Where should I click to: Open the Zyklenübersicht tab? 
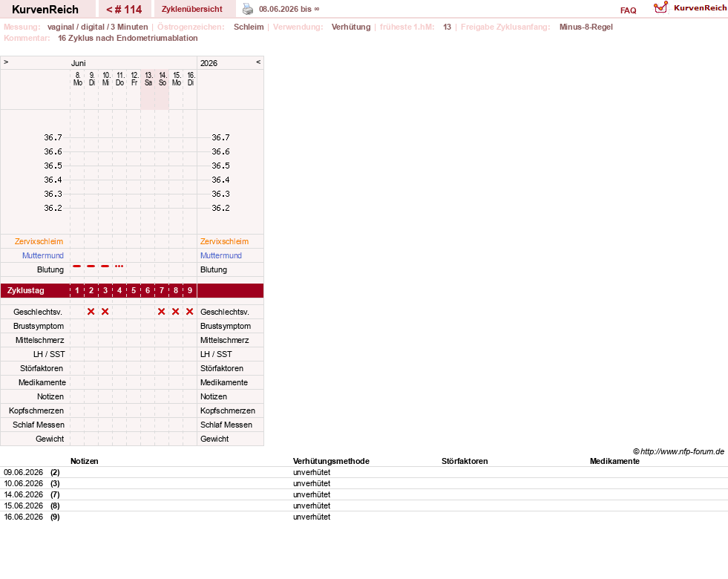tap(191, 10)
